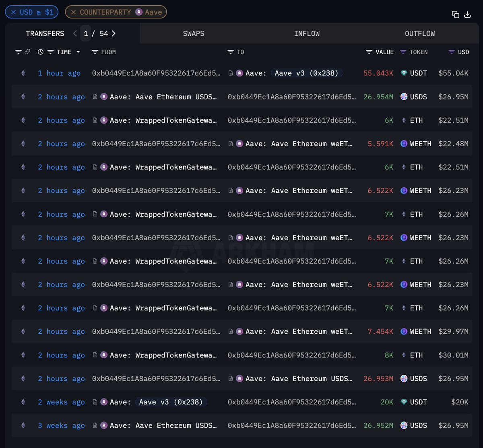This screenshot has height=448, width=483.
Task: Click Aave logo in the 1 hour ago row
Action: pos(239,73)
